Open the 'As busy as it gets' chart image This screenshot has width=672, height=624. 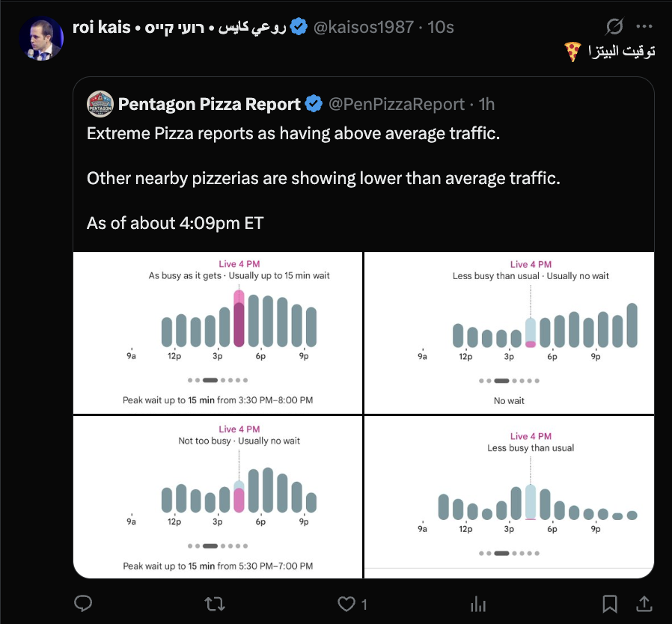coord(218,333)
